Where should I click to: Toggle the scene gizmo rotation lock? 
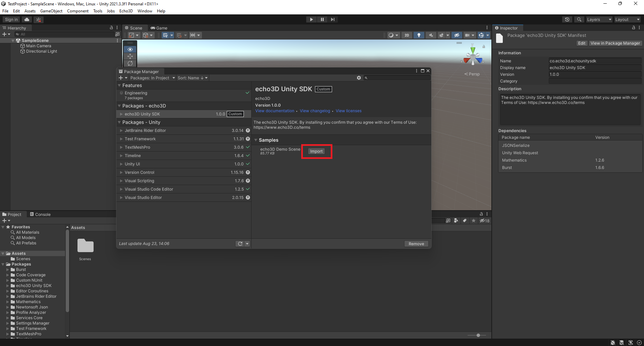(x=484, y=47)
